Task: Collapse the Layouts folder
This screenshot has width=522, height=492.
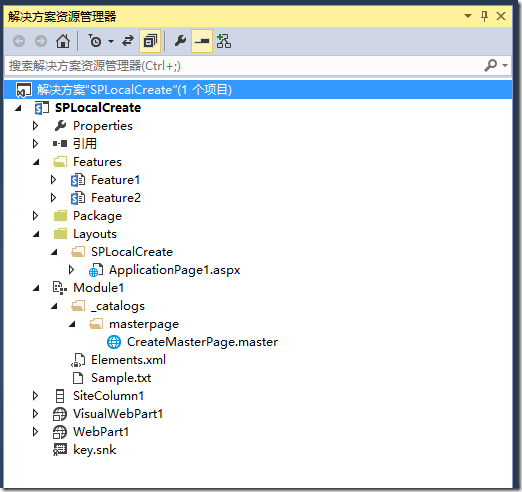Action: click(36, 234)
